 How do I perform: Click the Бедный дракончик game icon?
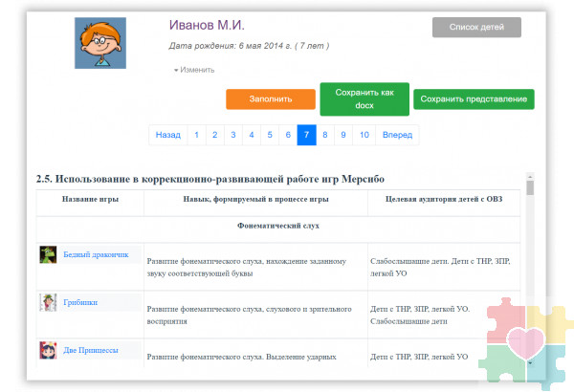48,254
